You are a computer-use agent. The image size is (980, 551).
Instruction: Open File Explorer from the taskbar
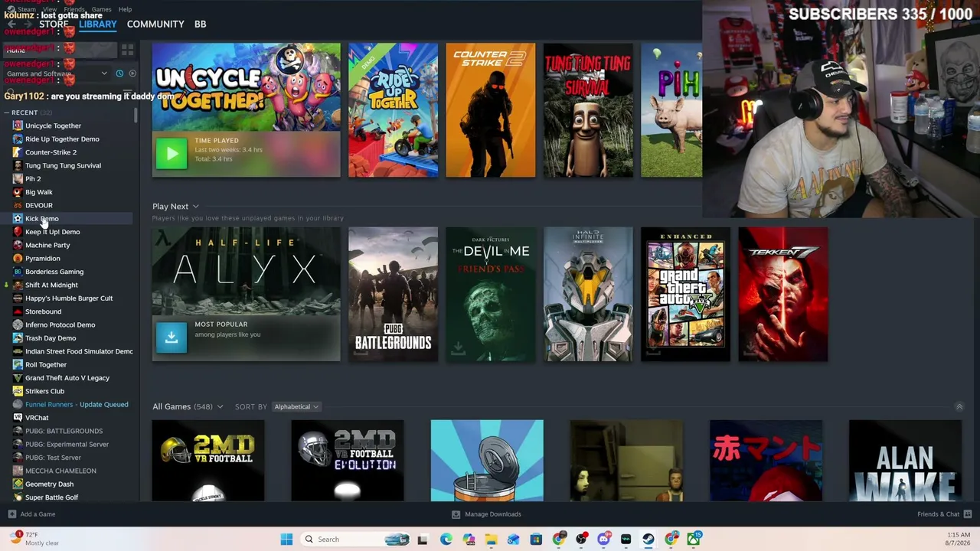491,540
